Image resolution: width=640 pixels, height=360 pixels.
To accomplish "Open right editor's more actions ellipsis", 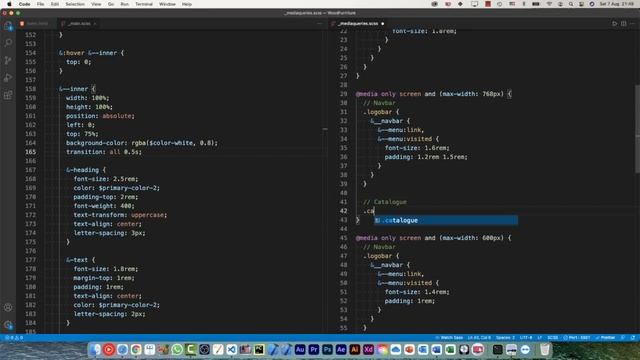I will pyautogui.click(x=632, y=24).
